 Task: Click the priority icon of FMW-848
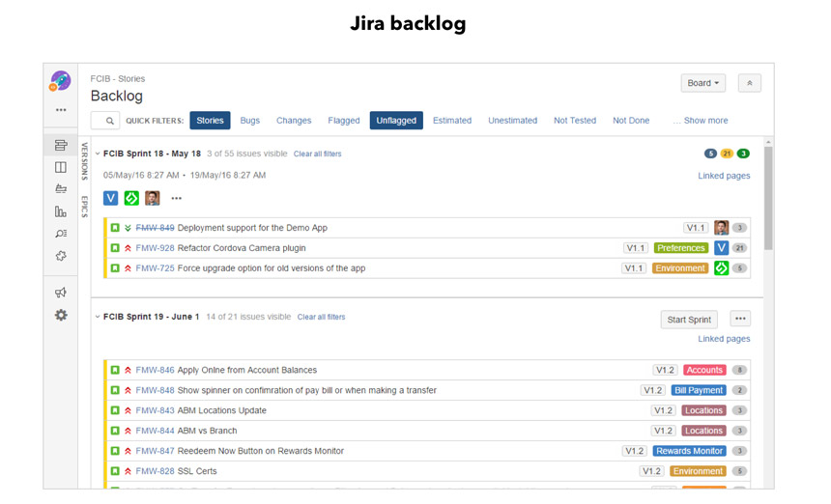click(128, 390)
